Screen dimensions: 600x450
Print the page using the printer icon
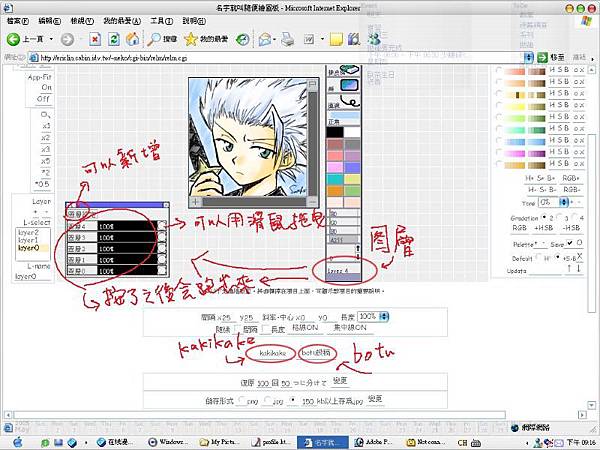(x=288, y=39)
